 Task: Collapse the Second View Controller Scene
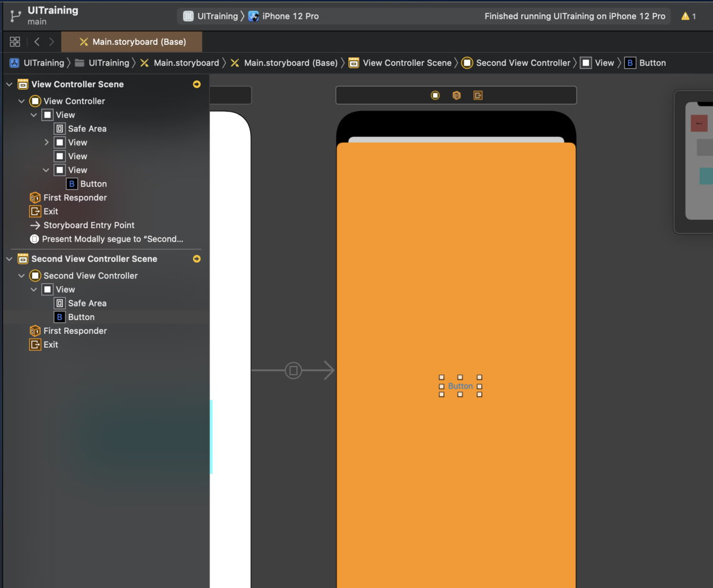[9, 259]
